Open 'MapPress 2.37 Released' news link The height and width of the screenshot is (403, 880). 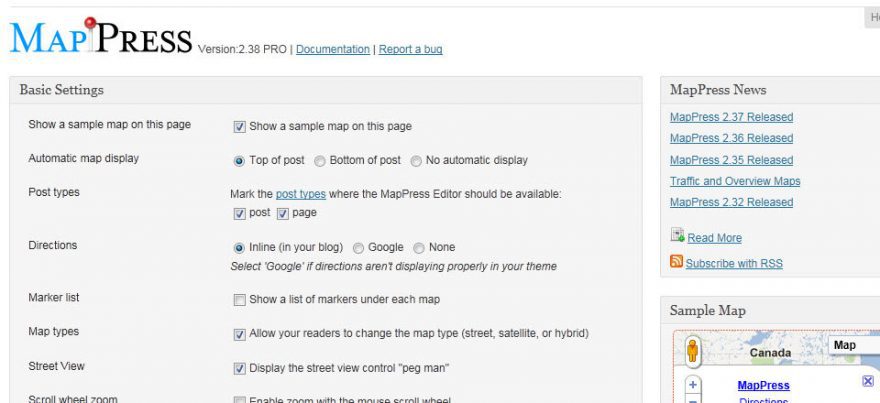[731, 117]
